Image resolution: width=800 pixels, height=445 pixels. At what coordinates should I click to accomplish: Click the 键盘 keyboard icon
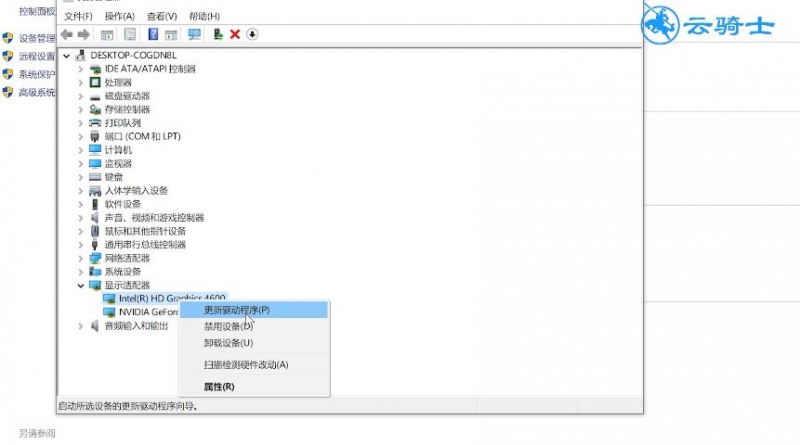click(x=95, y=177)
